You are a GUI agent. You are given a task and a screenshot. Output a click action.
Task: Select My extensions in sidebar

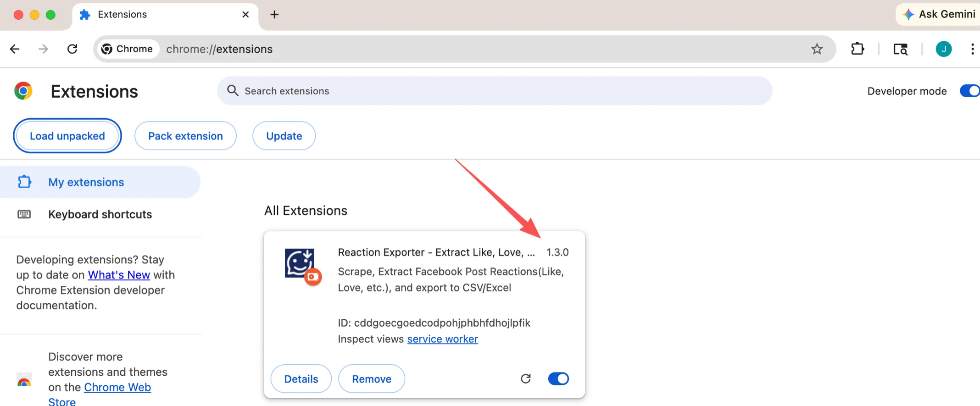(86, 182)
